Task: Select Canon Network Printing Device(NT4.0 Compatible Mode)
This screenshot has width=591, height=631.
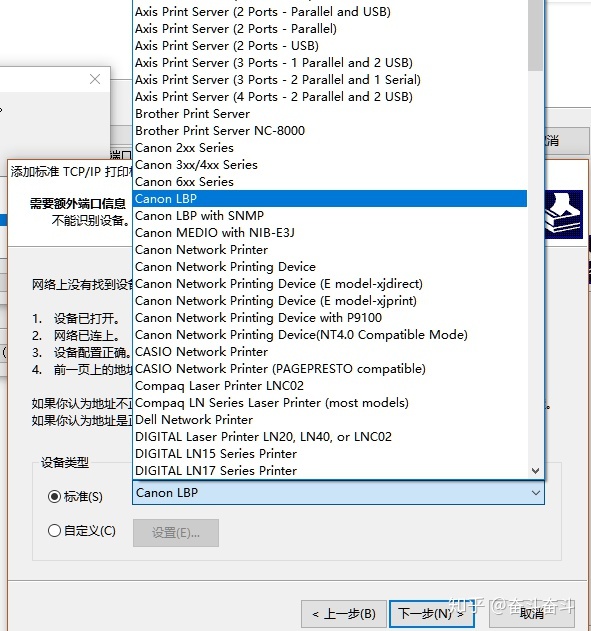Action: tap(330, 334)
